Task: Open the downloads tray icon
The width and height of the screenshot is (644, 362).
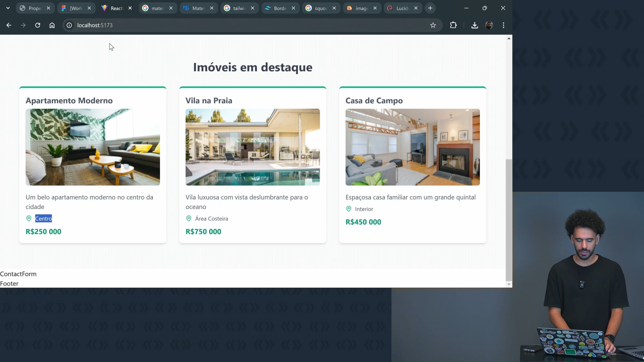Action: click(474, 25)
